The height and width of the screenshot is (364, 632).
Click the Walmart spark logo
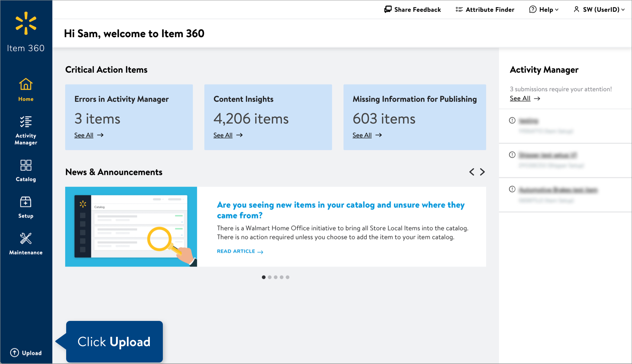26,23
